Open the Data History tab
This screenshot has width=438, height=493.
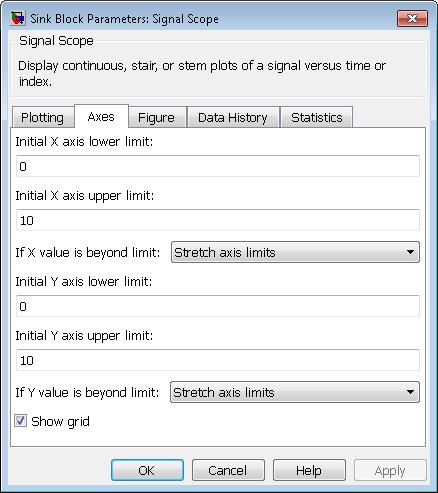point(233,117)
